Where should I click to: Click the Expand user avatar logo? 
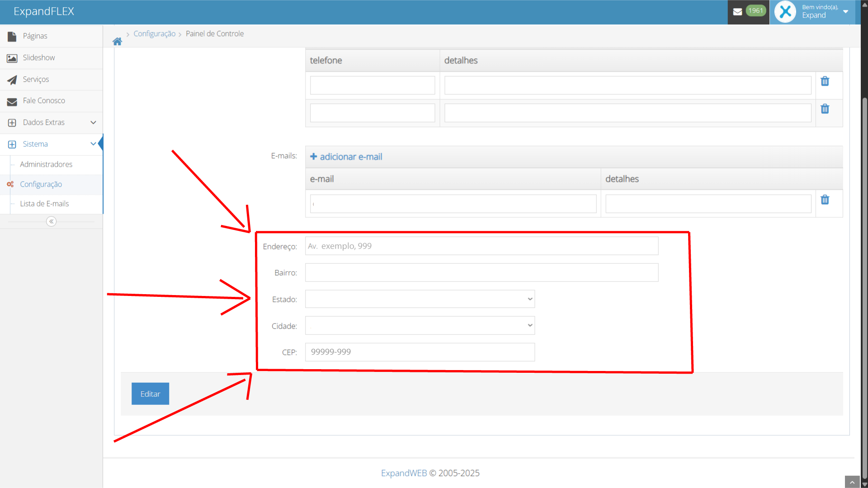coord(785,12)
